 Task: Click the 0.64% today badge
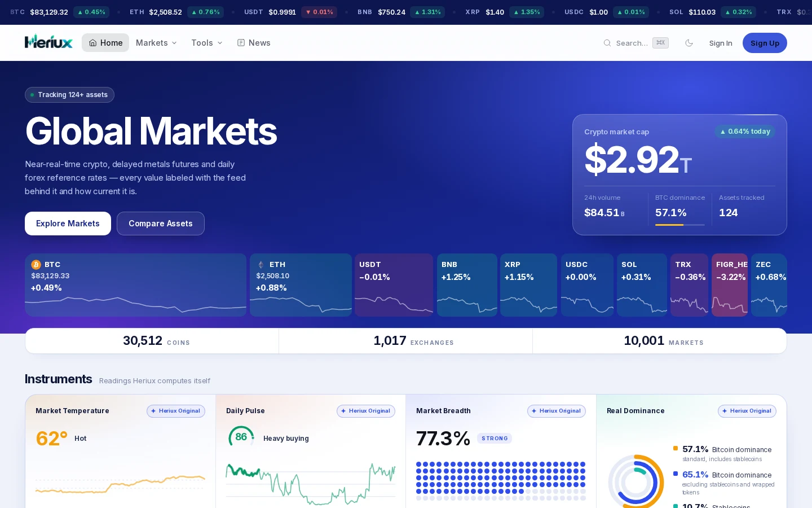tap(745, 132)
